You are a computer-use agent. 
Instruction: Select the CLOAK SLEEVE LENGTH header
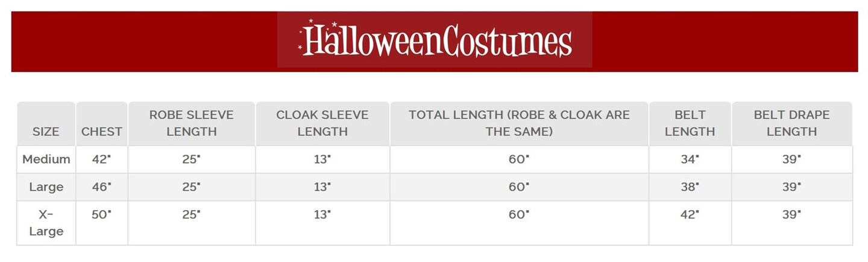tap(322, 123)
